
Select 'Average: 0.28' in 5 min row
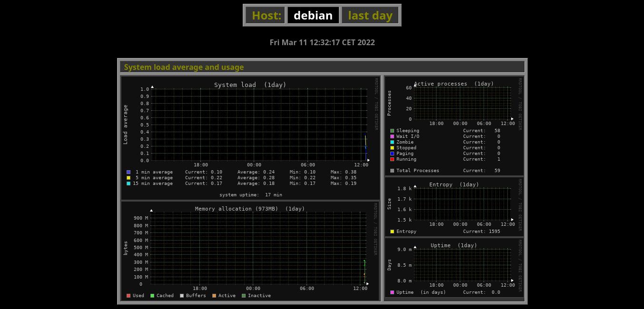click(x=256, y=178)
